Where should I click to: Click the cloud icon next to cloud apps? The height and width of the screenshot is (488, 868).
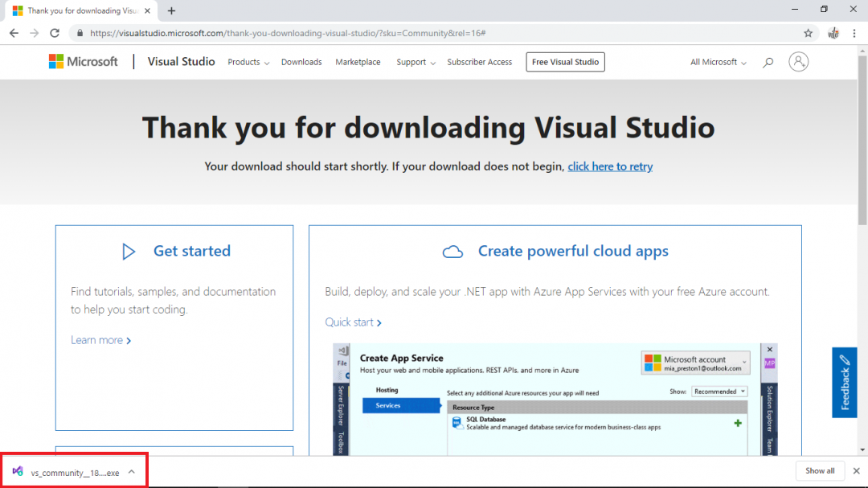452,252
